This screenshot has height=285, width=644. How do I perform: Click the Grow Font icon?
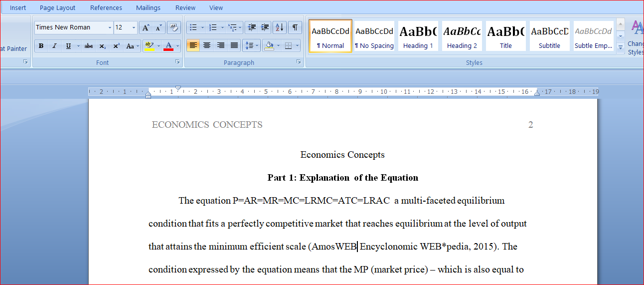(146, 27)
